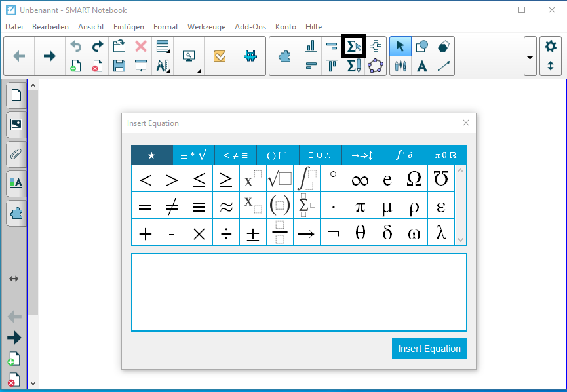Click inside the equation input box
This screenshot has height=392, width=567.
point(299,292)
